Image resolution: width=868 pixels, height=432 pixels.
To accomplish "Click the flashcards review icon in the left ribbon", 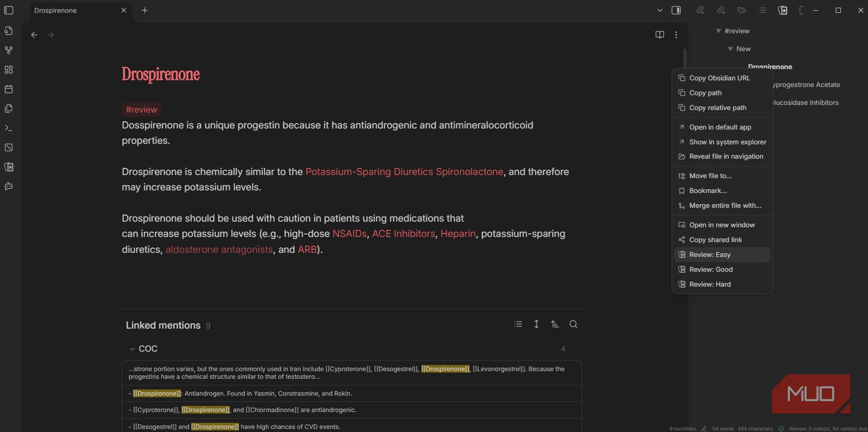I will tap(9, 167).
